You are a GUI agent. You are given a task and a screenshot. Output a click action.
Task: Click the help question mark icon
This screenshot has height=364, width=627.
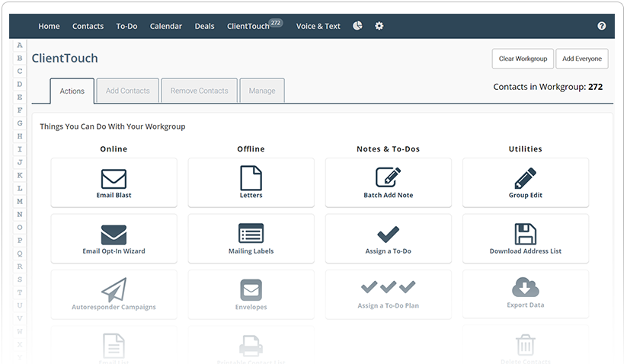click(x=602, y=26)
